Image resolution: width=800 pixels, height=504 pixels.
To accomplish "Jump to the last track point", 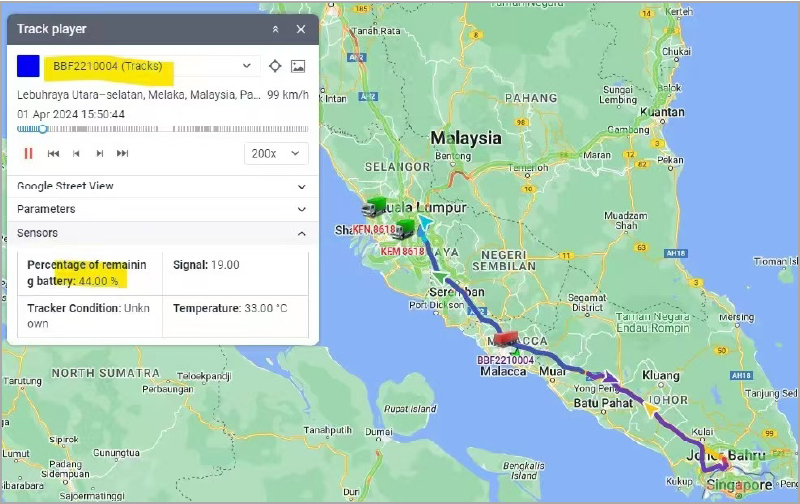I will click(x=123, y=153).
